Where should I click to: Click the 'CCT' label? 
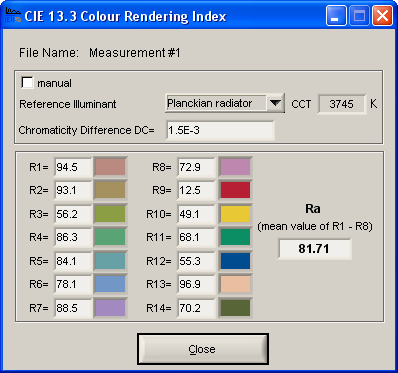(x=301, y=104)
